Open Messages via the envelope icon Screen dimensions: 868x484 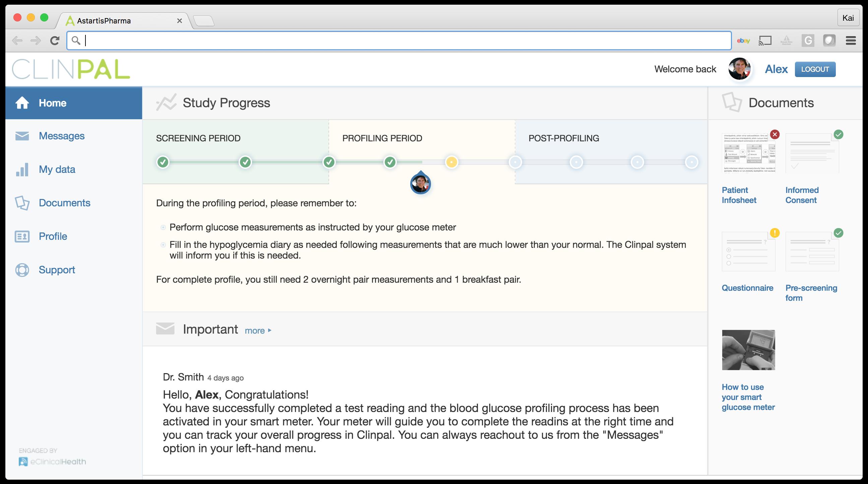point(22,136)
